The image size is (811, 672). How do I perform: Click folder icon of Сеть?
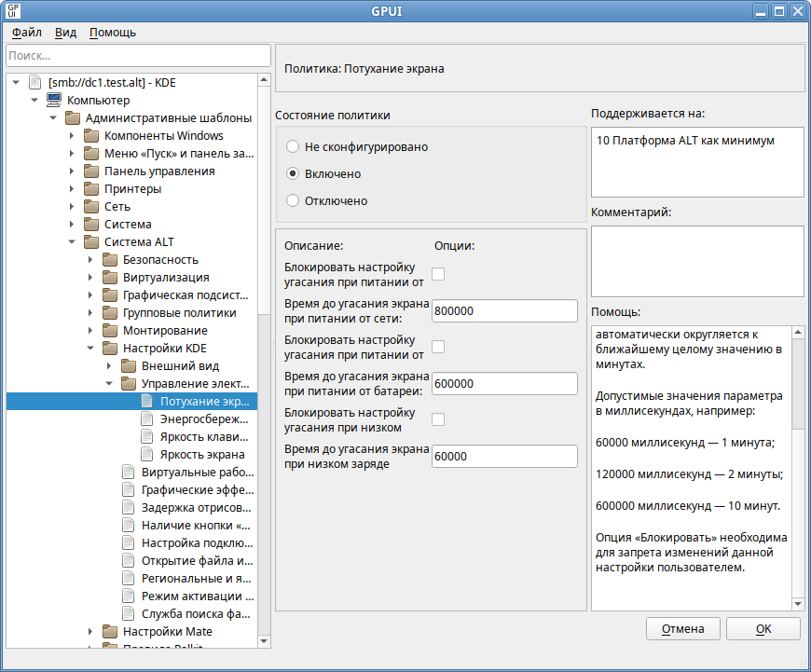click(x=91, y=206)
